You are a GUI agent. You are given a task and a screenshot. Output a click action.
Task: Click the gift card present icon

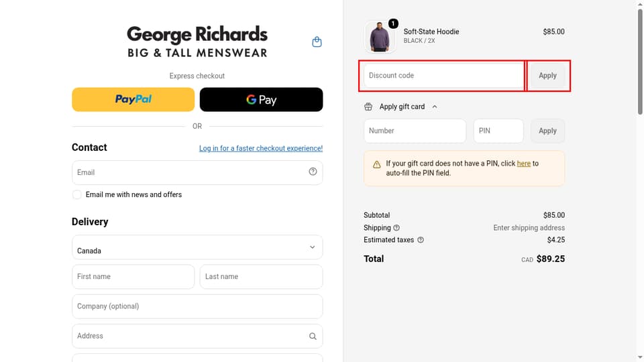(368, 107)
